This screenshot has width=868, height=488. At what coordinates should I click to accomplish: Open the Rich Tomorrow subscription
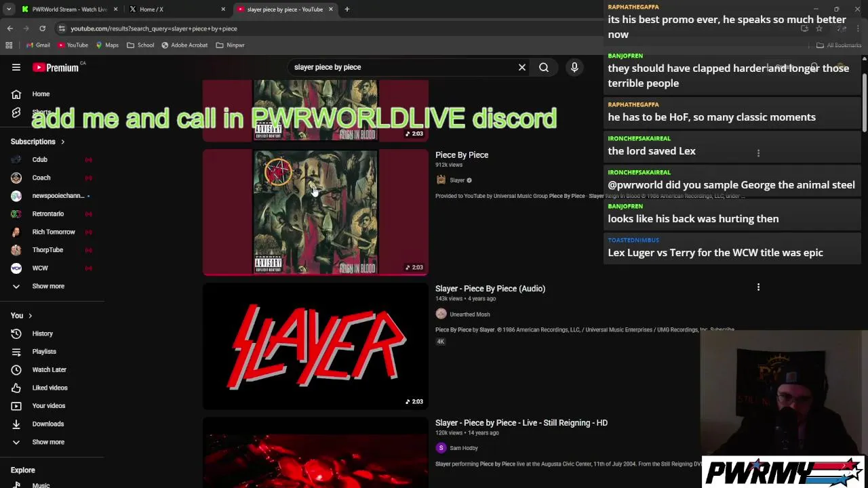click(x=52, y=232)
